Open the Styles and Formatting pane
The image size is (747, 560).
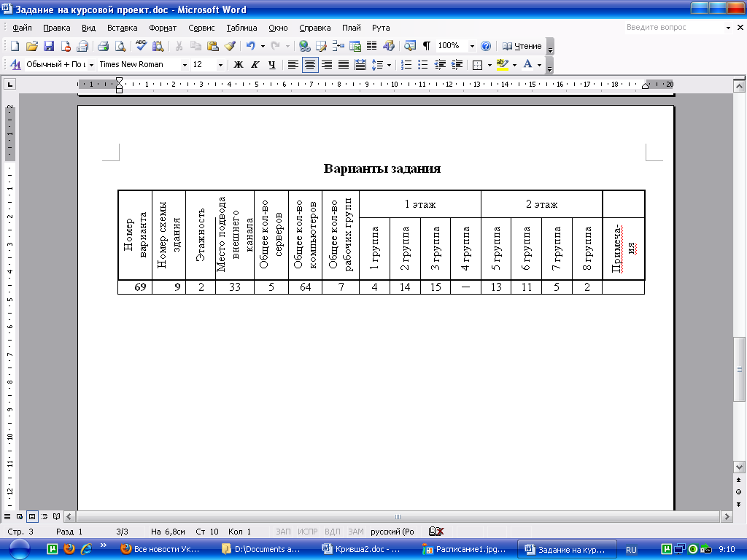coord(15,65)
